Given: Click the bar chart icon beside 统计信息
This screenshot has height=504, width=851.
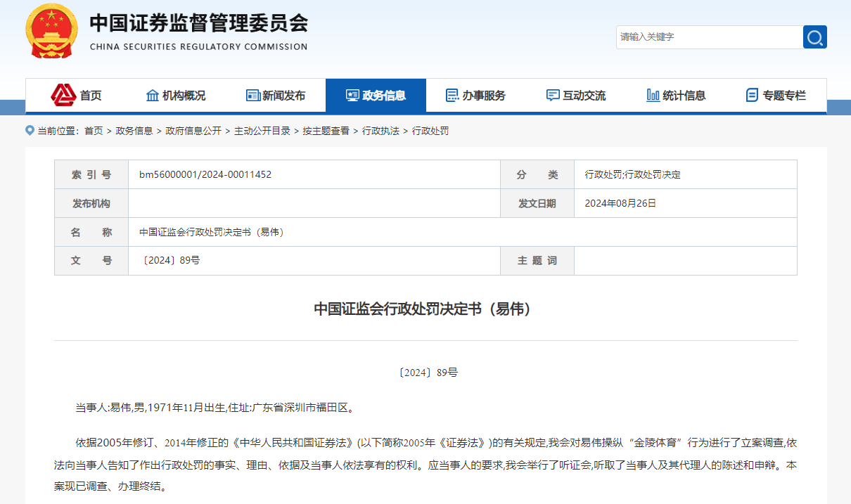Looking at the screenshot, I should click(653, 96).
